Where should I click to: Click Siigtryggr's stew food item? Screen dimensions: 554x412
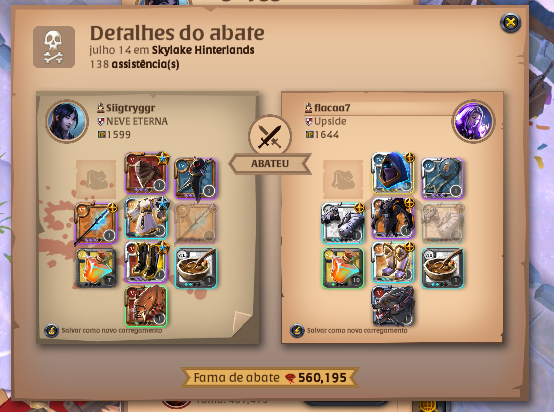[195, 267]
